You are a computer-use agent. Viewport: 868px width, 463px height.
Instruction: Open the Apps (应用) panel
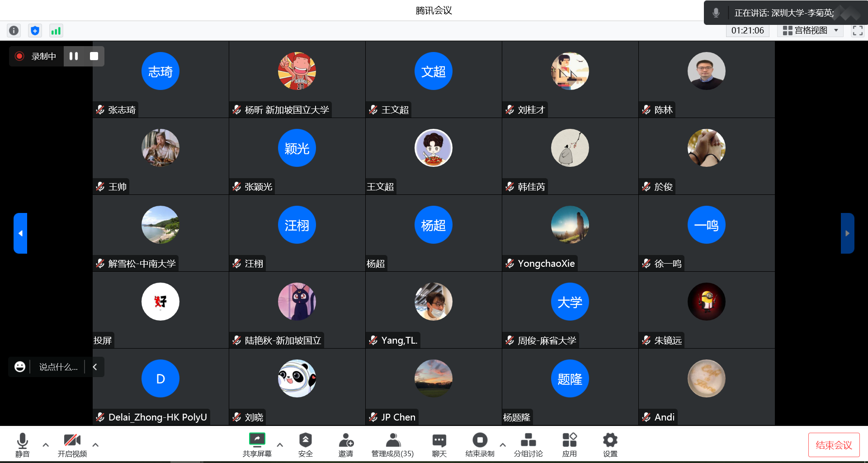point(569,445)
